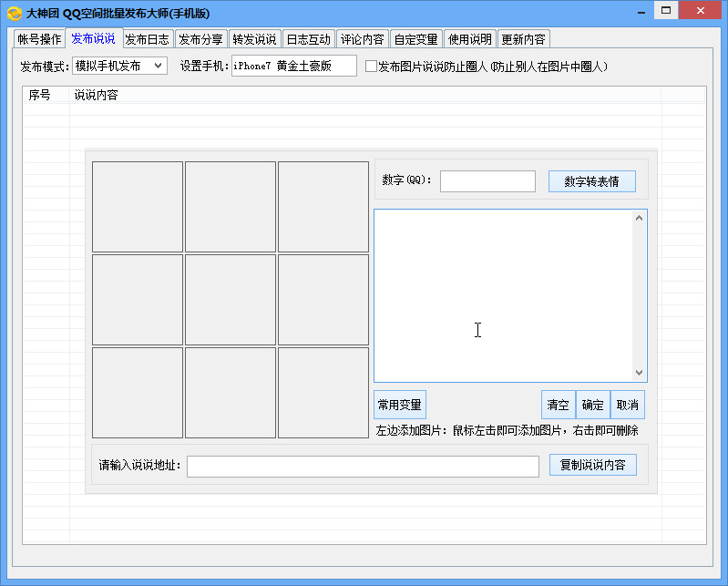Click inside the large content text area
Screen dimensions: 728x586
point(504,296)
